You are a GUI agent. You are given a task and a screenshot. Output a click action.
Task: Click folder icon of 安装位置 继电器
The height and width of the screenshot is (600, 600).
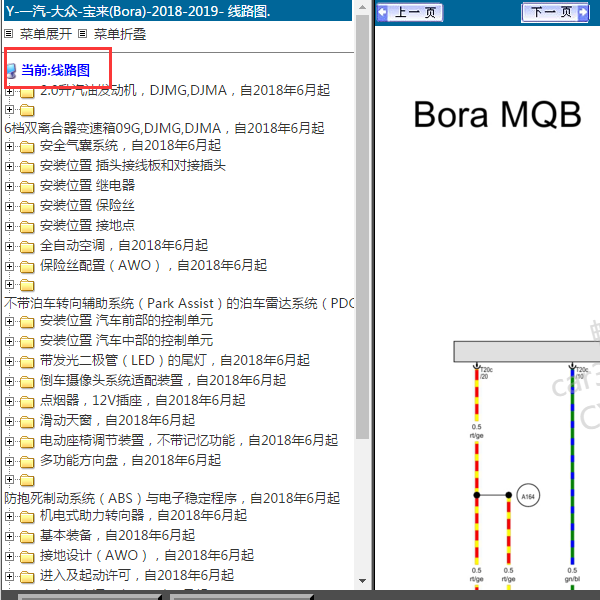tap(27, 187)
